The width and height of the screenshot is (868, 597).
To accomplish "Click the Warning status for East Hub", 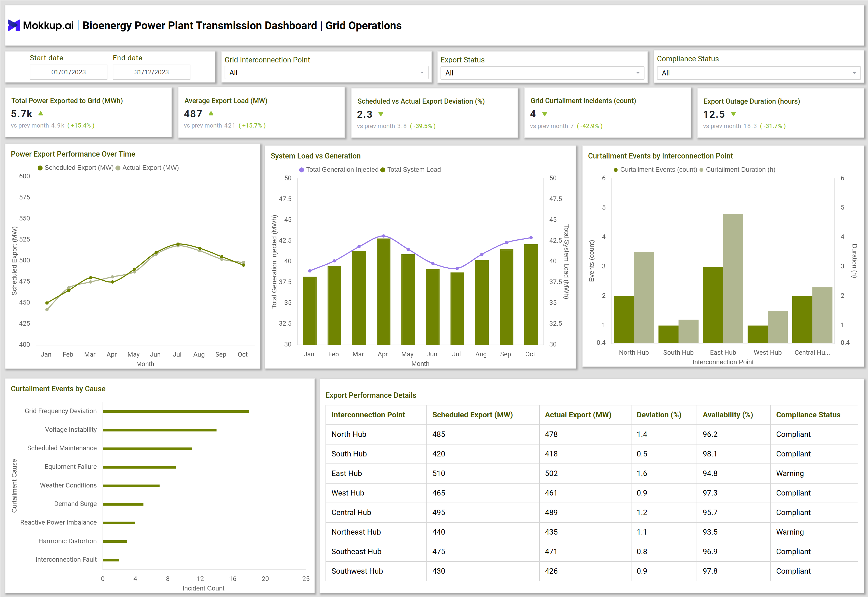I will coord(790,473).
